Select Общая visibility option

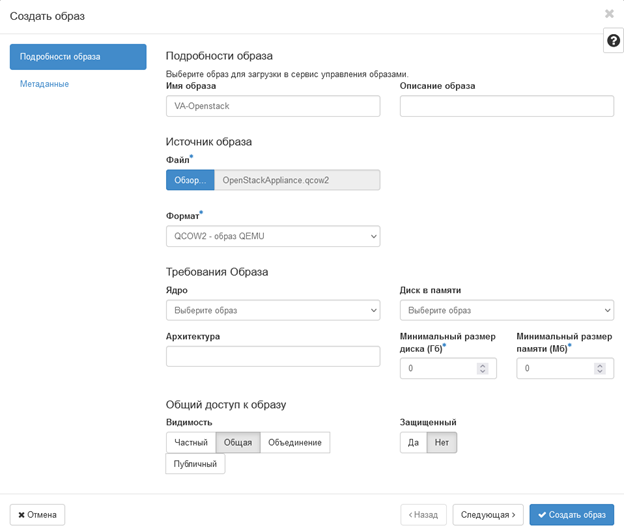pos(238,442)
